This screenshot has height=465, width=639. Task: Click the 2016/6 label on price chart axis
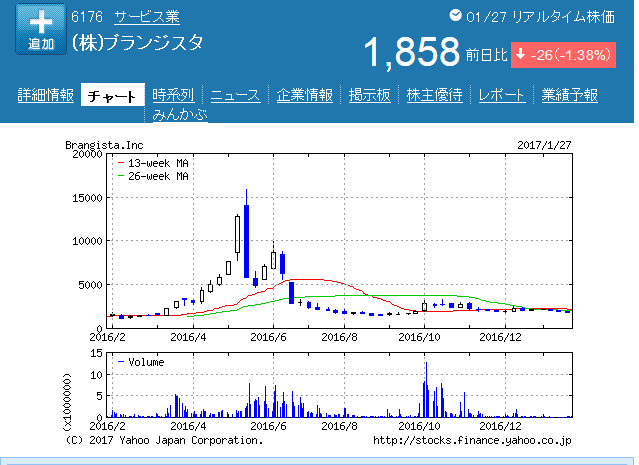pos(268,337)
